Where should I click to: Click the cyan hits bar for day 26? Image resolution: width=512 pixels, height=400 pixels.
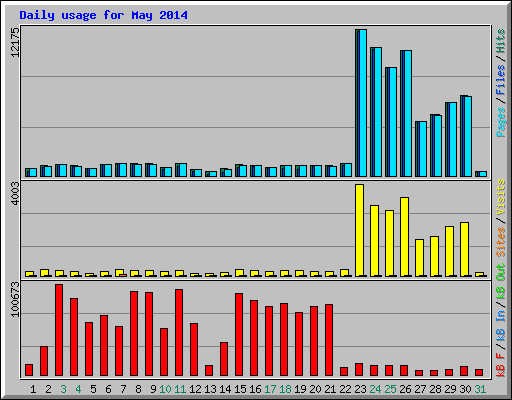[x=408, y=114]
